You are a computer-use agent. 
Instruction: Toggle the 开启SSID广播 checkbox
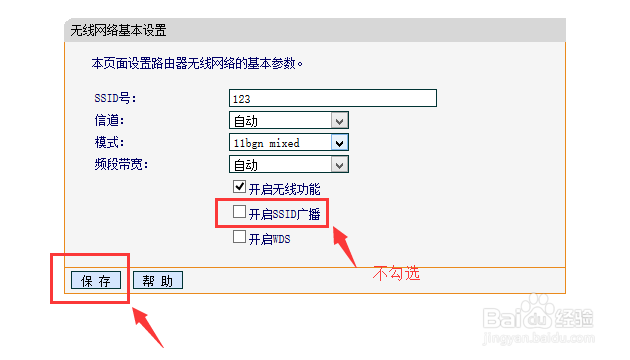pyautogui.click(x=239, y=212)
